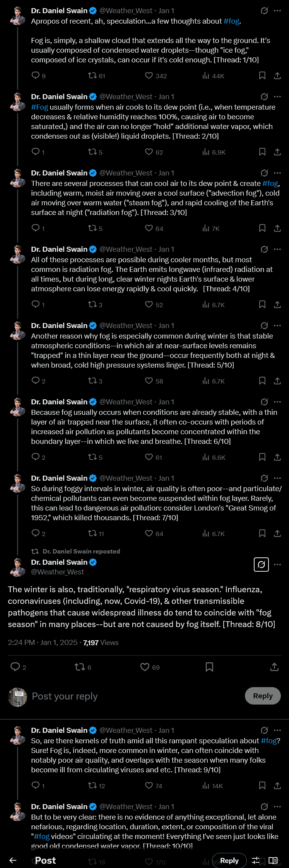Toggle like on the main 8/10 post
This screenshot has width=289, height=868.
point(145,667)
